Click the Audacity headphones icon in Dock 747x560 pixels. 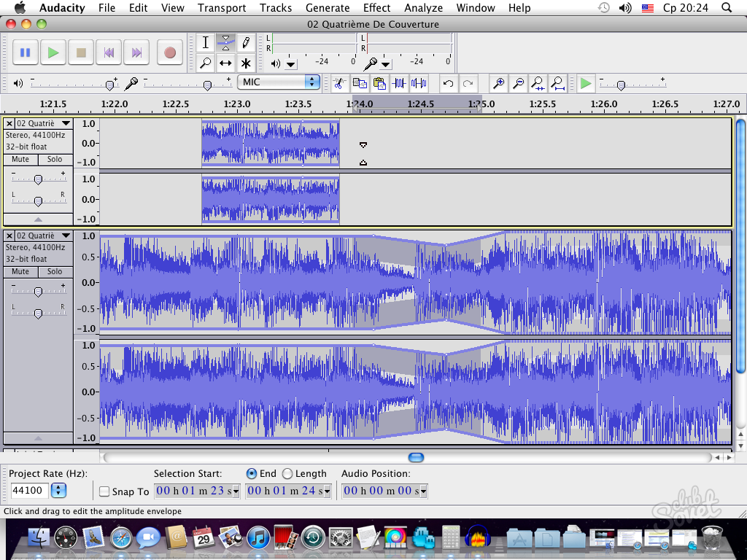click(478, 537)
